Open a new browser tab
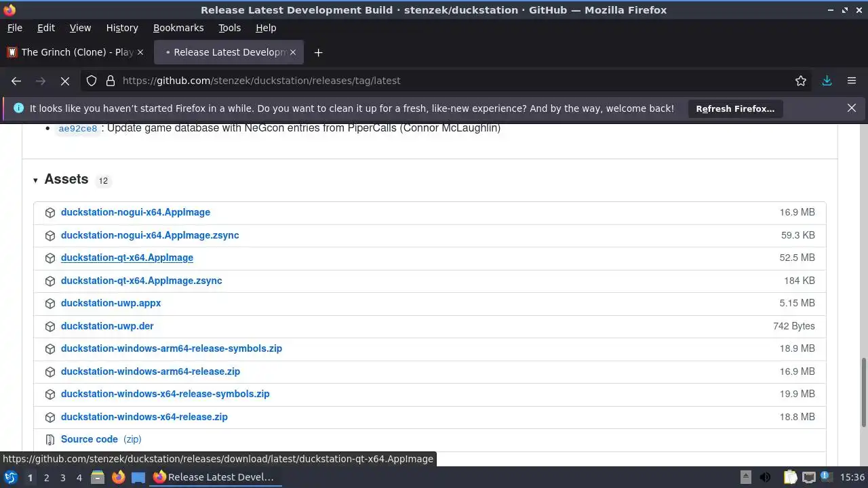This screenshot has height=488, width=868. click(x=318, y=52)
